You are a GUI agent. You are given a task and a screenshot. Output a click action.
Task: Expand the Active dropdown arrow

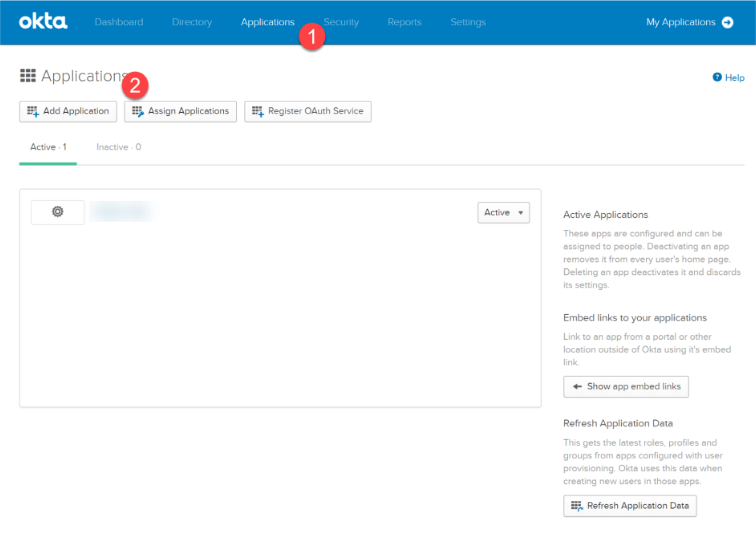[x=520, y=213]
